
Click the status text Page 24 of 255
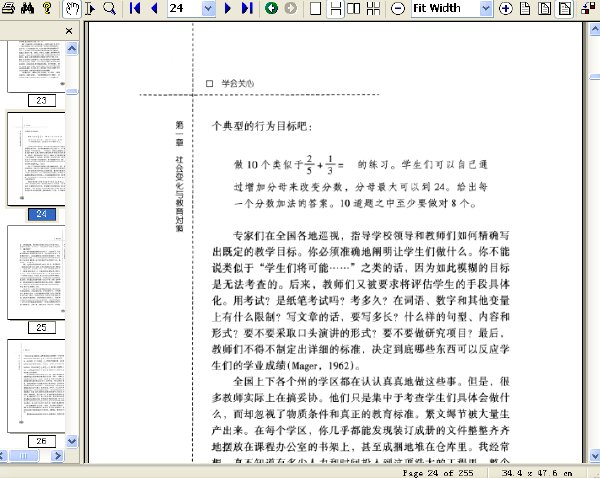[x=438, y=473]
